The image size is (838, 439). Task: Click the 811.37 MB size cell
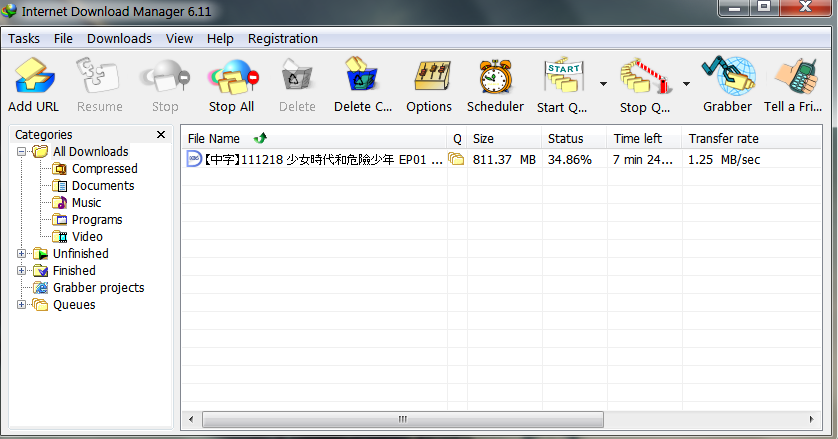tap(504, 159)
